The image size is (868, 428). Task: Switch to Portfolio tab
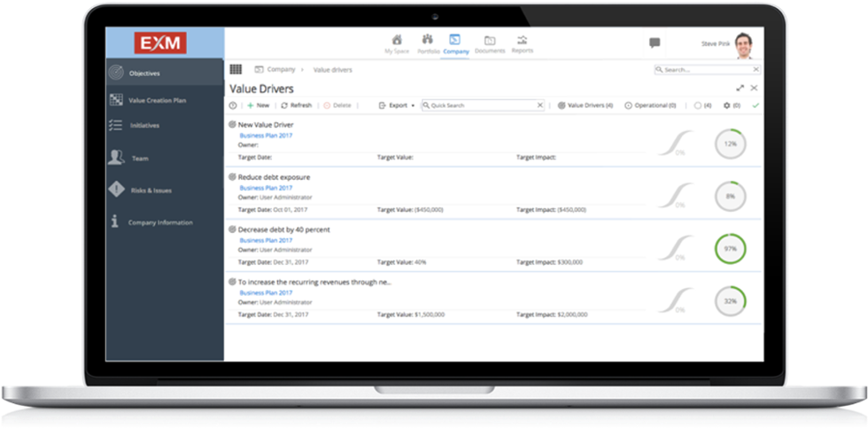[428, 44]
